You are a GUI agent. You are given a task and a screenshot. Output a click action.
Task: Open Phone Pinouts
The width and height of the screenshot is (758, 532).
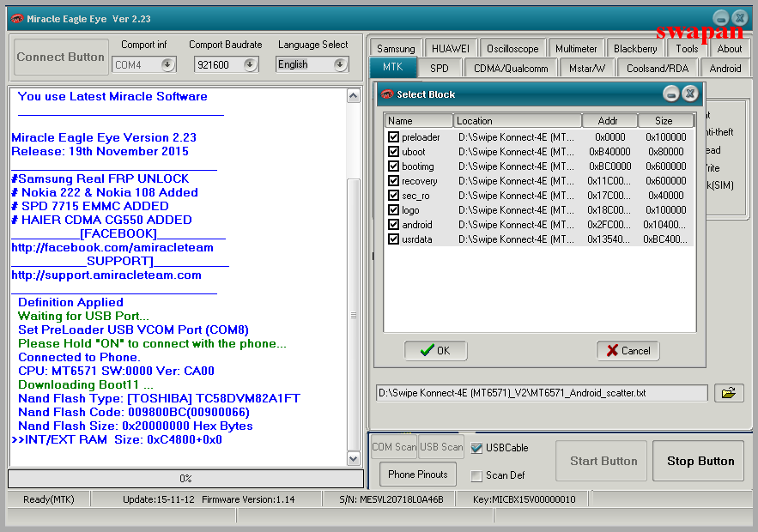[418, 475]
